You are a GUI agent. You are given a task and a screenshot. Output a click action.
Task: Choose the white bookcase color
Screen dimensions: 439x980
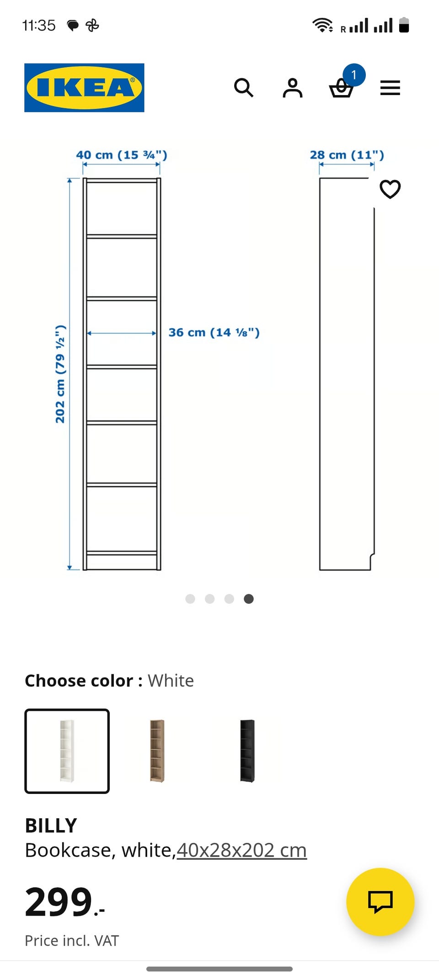67,751
